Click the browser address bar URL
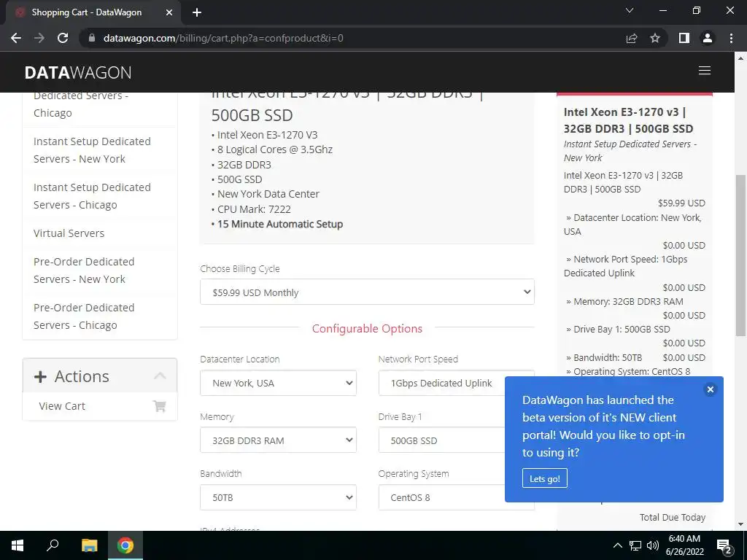This screenshot has height=560, width=747. click(223, 38)
